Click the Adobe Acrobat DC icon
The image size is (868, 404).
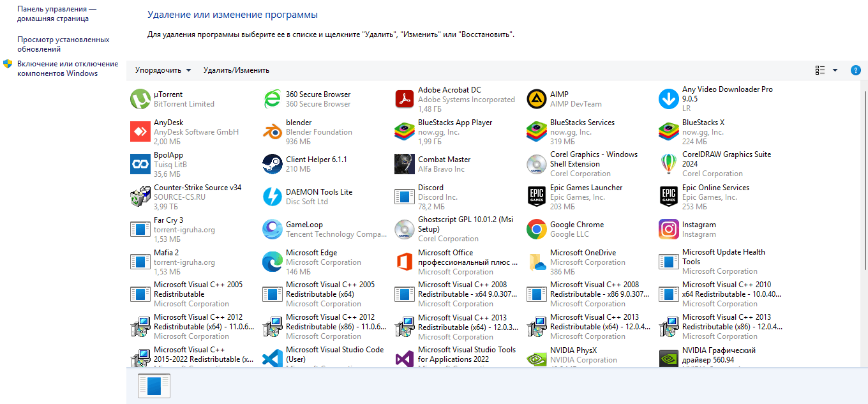[x=405, y=99]
